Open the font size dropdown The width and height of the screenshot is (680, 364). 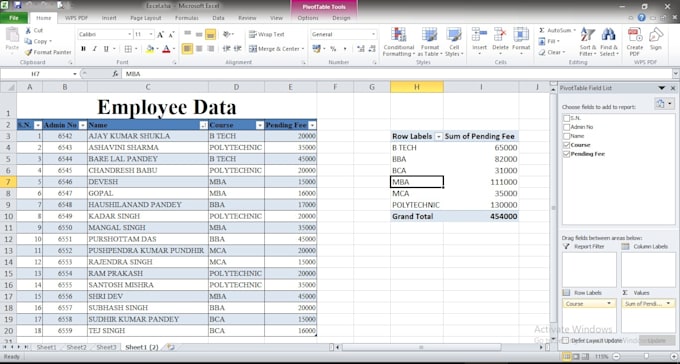pos(151,34)
